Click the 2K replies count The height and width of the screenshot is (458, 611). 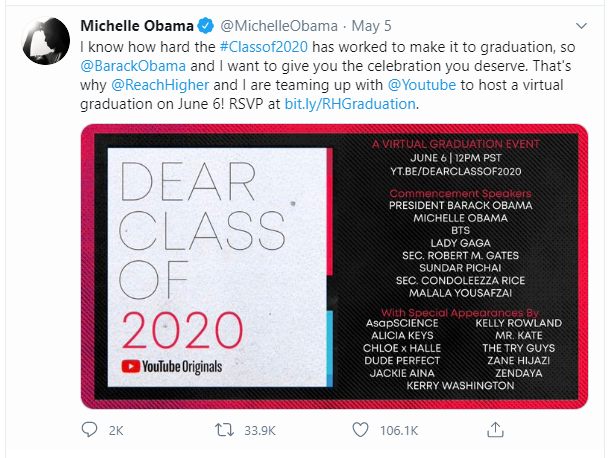[116, 432]
